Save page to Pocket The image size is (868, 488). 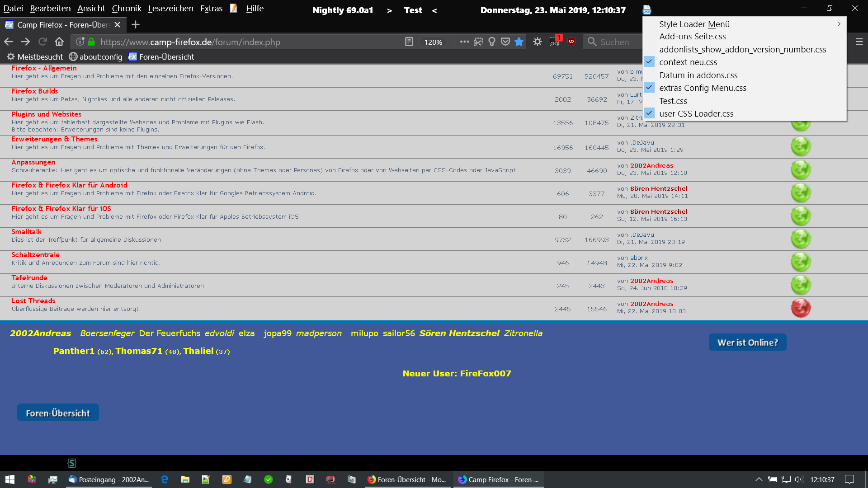click(x=505, y=42)
